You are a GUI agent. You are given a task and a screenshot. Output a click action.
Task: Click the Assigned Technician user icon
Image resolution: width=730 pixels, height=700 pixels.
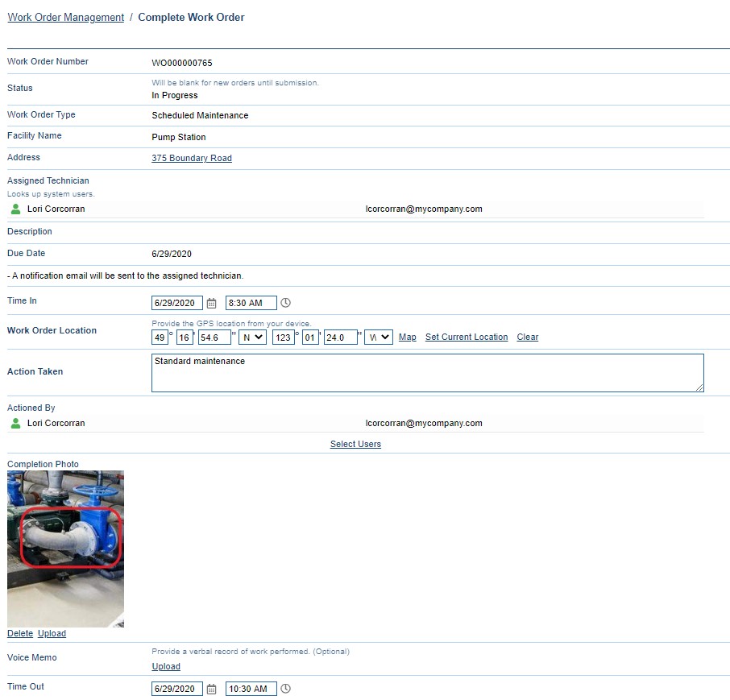(16, 209)
